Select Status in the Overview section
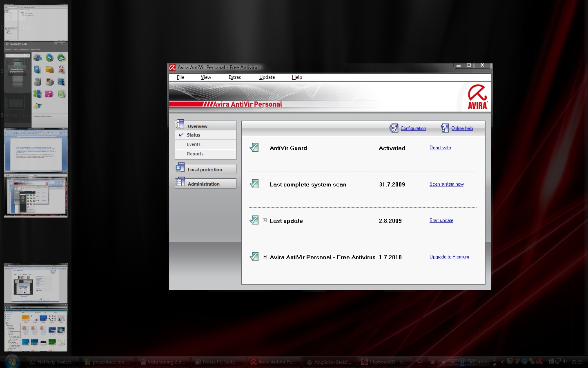Image resolution: width=588 pixels, height=368 pixels. (x=206, y=135)
